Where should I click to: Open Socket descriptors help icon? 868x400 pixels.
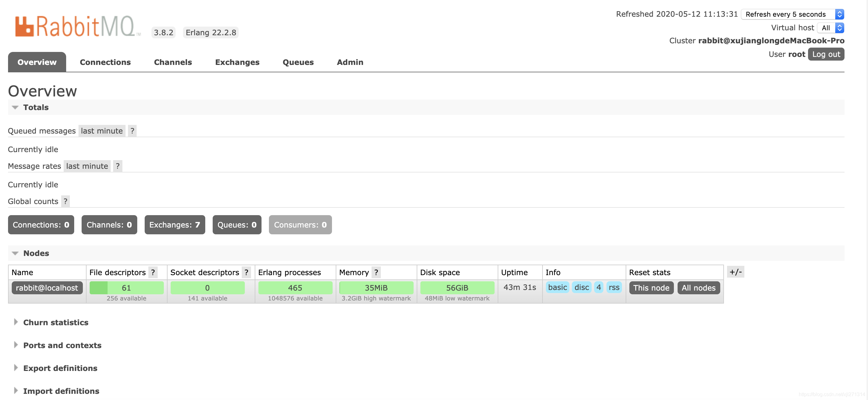246,272
